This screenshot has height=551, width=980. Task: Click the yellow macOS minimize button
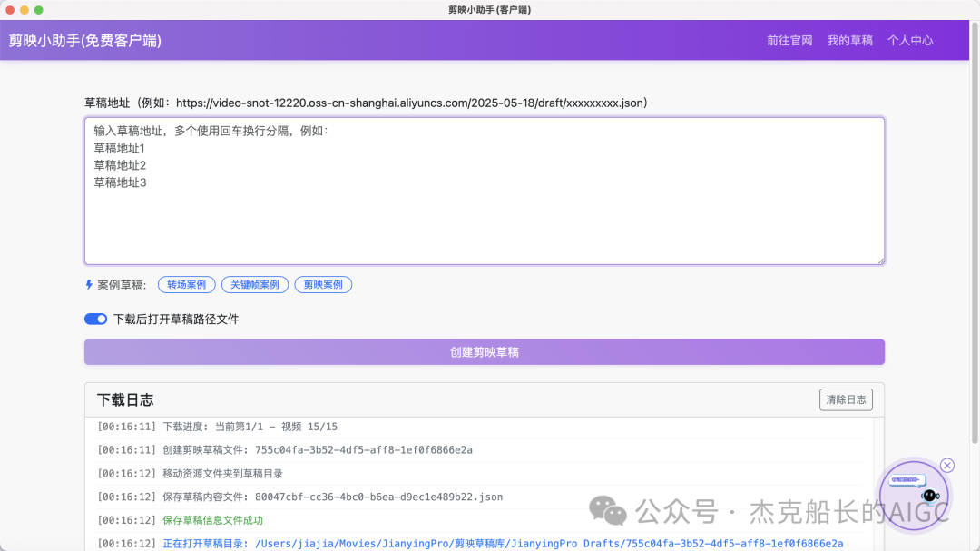coord(24,10)
